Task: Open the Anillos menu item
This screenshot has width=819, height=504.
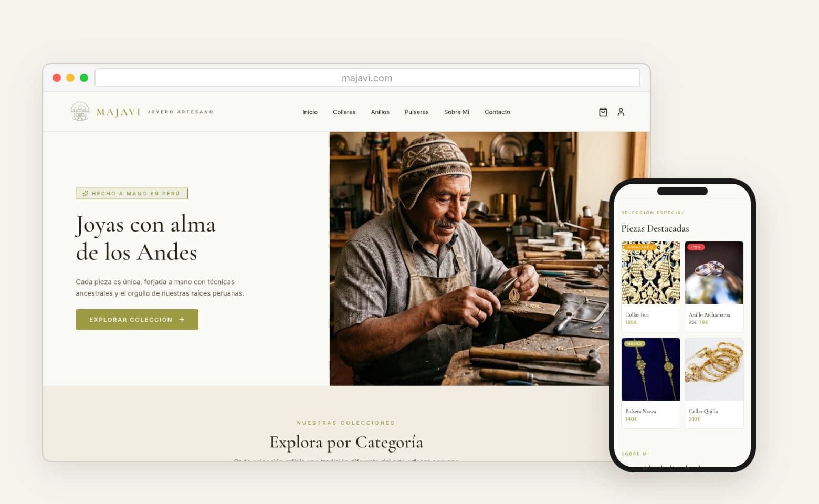Action: pyautogui.click(x=380, y=112)
